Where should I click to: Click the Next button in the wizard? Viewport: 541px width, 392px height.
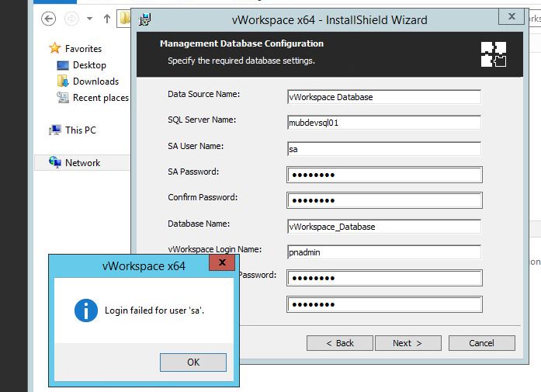(407, 343)
